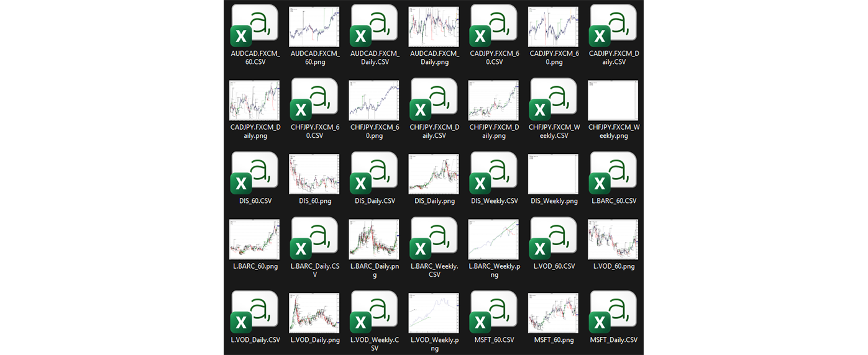Viewport: 868px width, 355px height.
Task: Open the L.BARC_Weekly.png chart thumbnail
Action: coord(494,240)
